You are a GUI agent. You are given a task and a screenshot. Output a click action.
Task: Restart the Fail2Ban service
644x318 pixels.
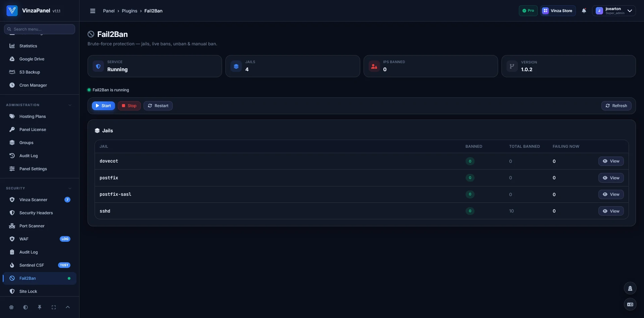158,106
